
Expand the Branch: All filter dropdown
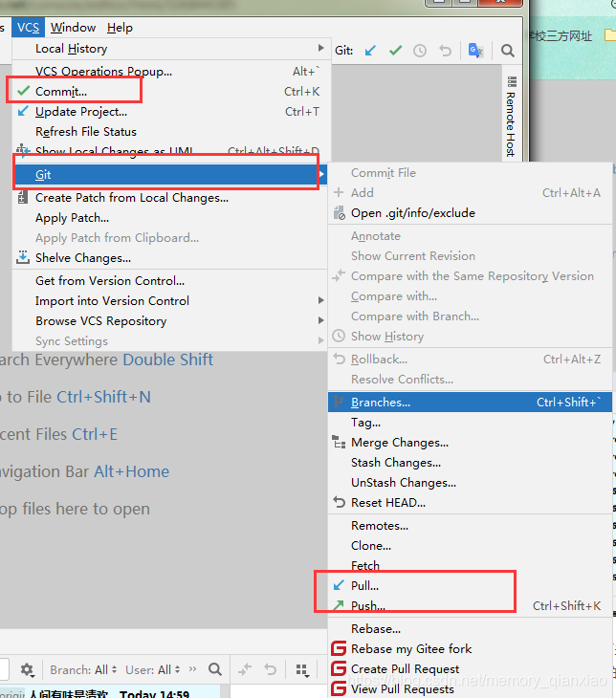(83, 669)
